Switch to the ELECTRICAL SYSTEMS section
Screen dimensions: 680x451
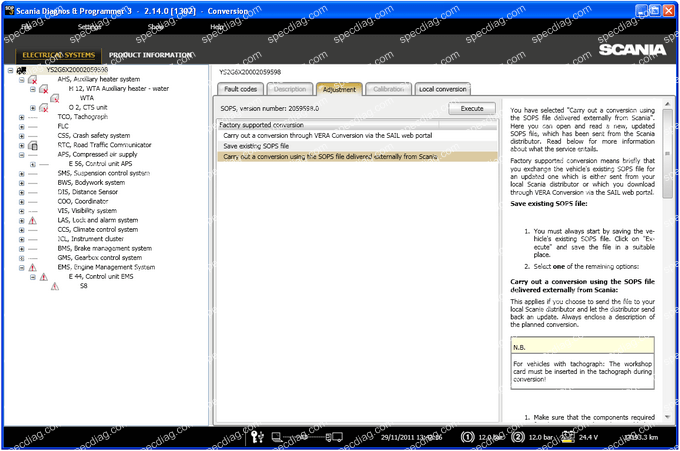59,55
